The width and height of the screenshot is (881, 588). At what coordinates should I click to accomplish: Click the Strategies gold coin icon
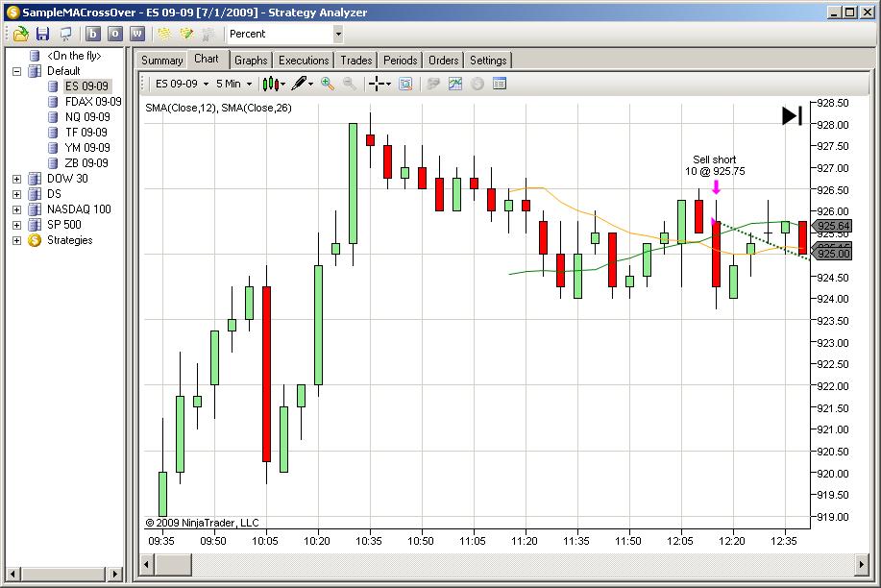tap(35, 240)
